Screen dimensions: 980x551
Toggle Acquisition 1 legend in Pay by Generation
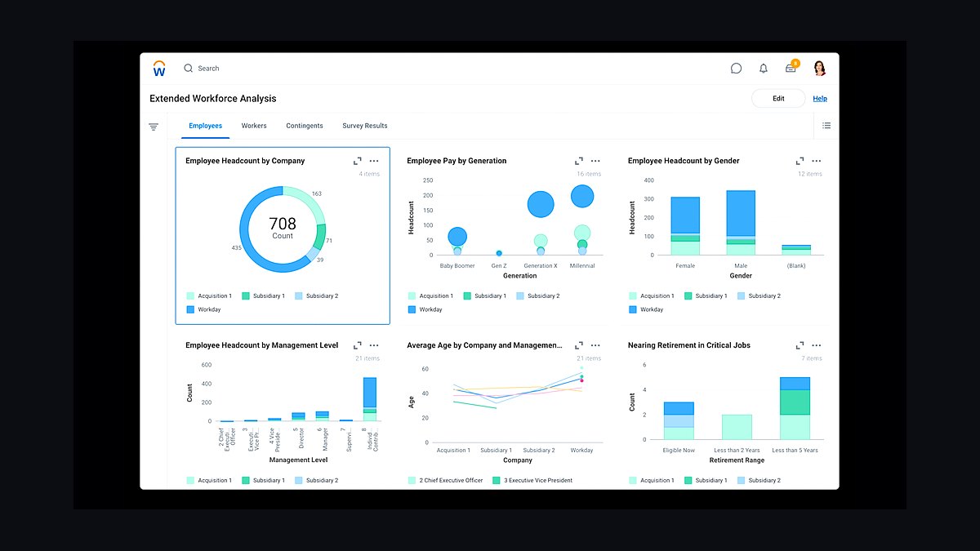coord(430,295)
